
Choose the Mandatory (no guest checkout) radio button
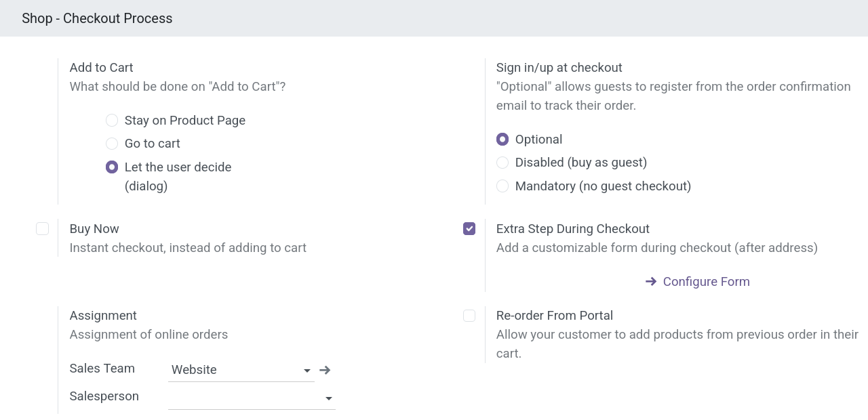pyautogui.click(x=502, y=186)
